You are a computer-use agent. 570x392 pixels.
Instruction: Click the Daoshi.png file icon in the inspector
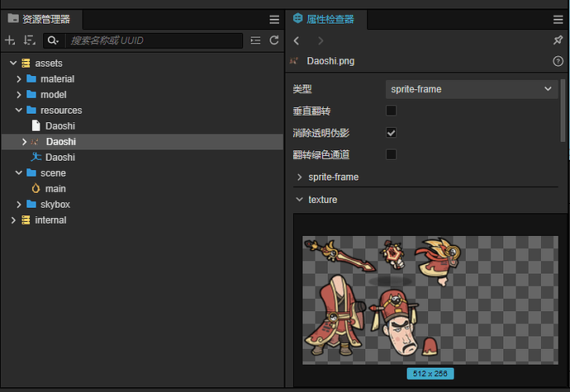[x=294, y=61]
